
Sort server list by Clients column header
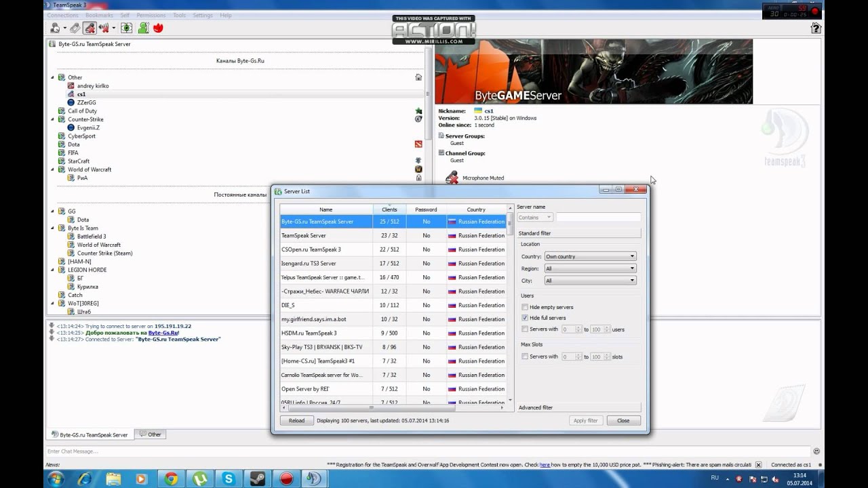point(389,209)
